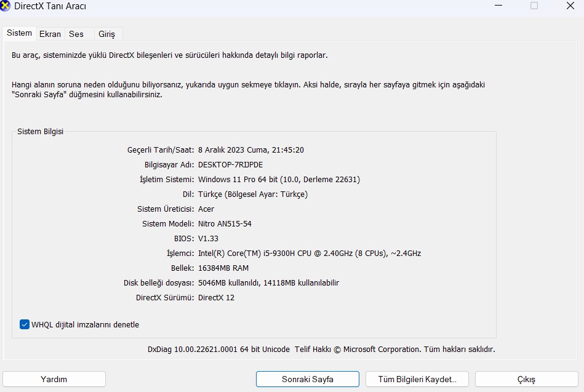This screenshot has height=392, width=584.
Task: Uncheck WHQL dijital imzalarını denetle checkbox
Action: tap(25, 324)
